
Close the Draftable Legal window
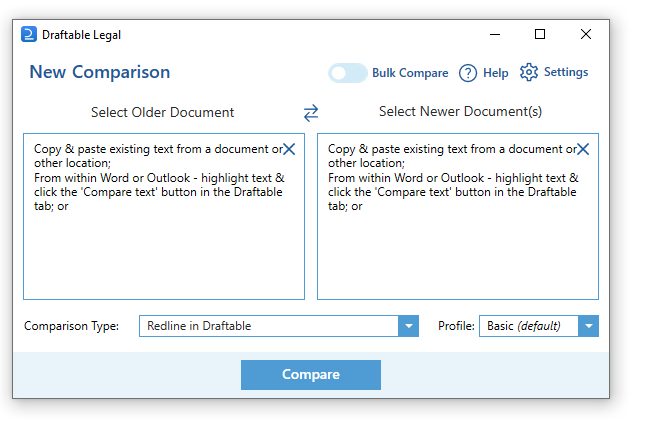coord(586,34)
